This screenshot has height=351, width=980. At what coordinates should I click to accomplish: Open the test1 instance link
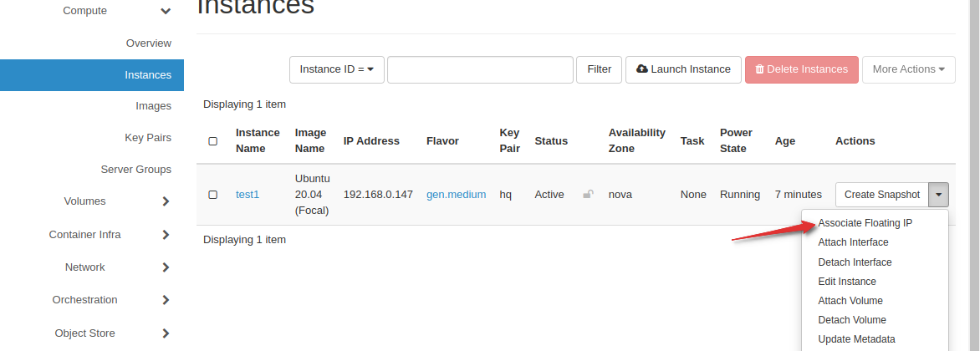tap(248, 195)
